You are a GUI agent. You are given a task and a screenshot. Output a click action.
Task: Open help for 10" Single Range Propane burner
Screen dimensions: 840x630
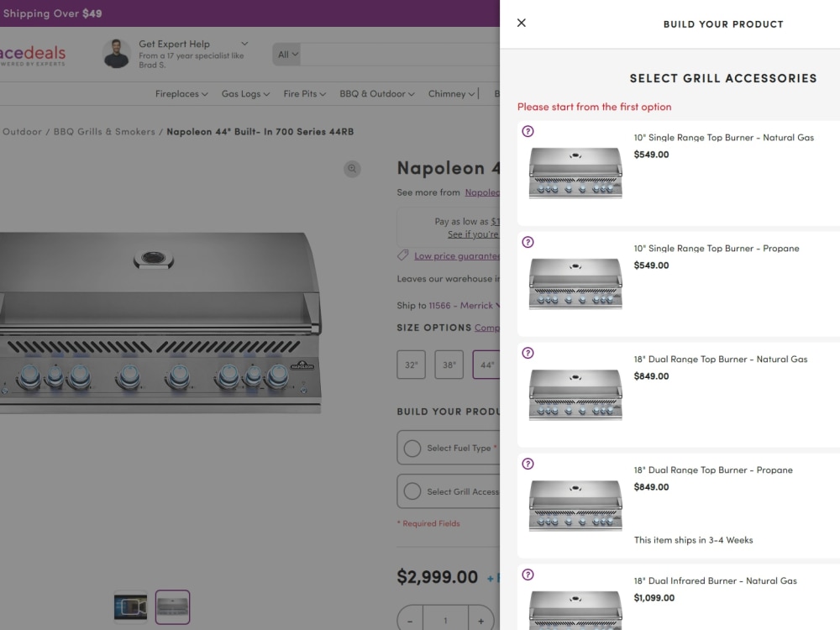pyautogui.click(x=528, y=242)
